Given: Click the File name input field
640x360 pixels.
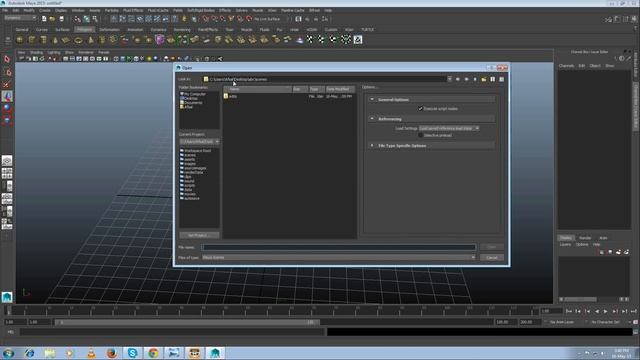Looking at the screenshot, I should coord(339,247).
